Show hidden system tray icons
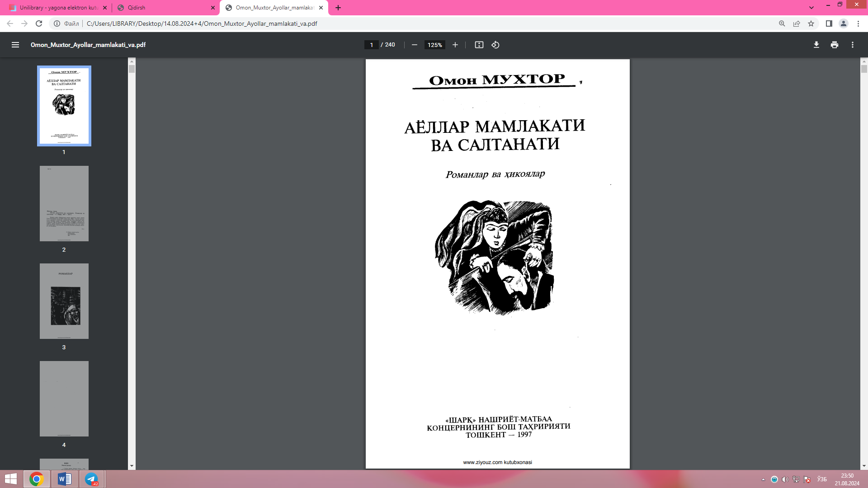Screen dimensions: 868x488 tap(764, 479)
